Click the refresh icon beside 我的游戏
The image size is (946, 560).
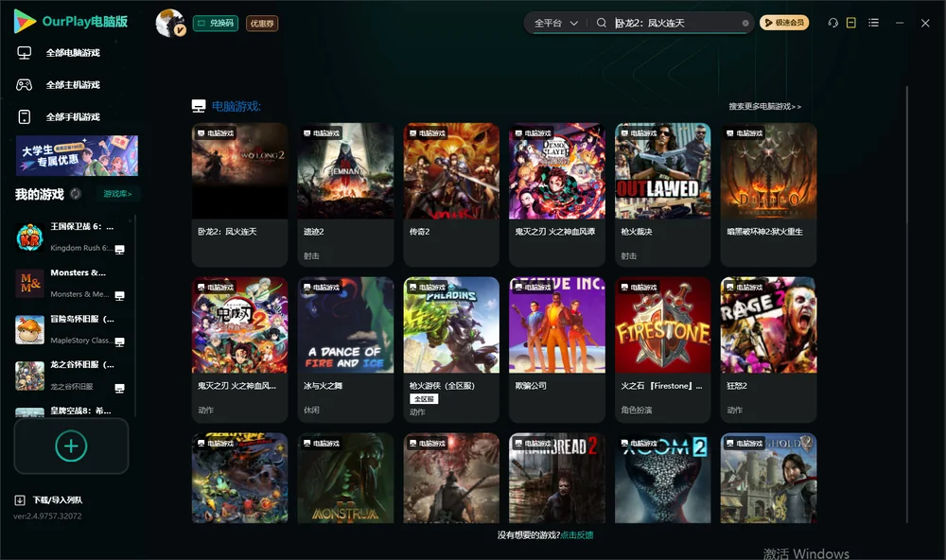(x=76, y=194)
